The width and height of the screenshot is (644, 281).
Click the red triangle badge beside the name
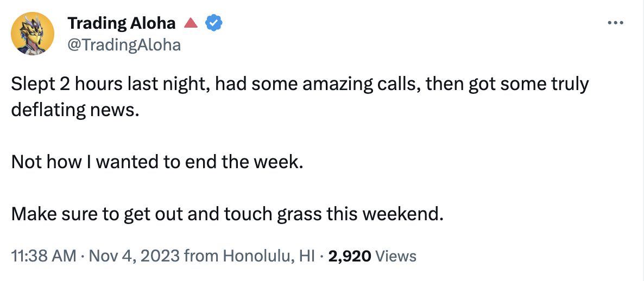point(190,23)
